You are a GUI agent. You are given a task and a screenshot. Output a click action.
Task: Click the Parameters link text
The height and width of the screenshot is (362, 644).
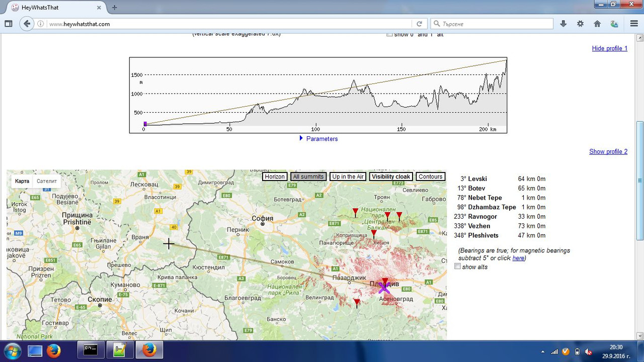click(x=322, y=139)
